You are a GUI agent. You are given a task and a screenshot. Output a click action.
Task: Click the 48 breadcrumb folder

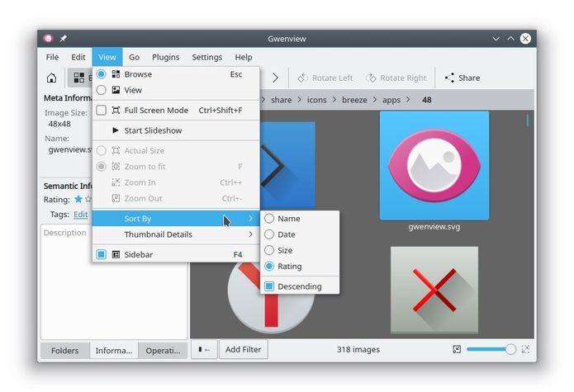coord(426,100)
